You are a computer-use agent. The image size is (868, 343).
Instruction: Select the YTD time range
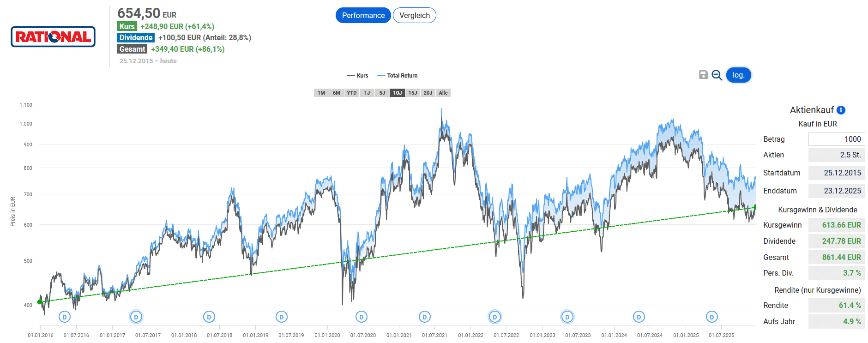pos(352,93)
